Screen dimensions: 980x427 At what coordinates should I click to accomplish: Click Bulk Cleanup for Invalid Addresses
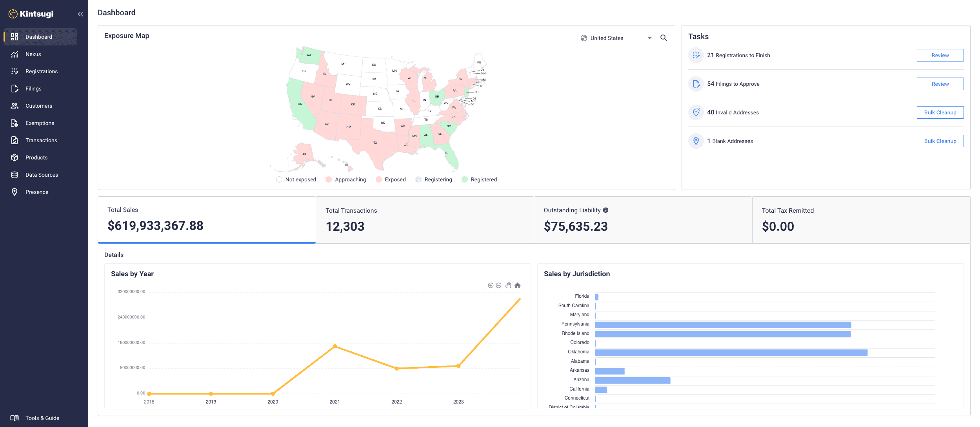[x=940, y=112]
